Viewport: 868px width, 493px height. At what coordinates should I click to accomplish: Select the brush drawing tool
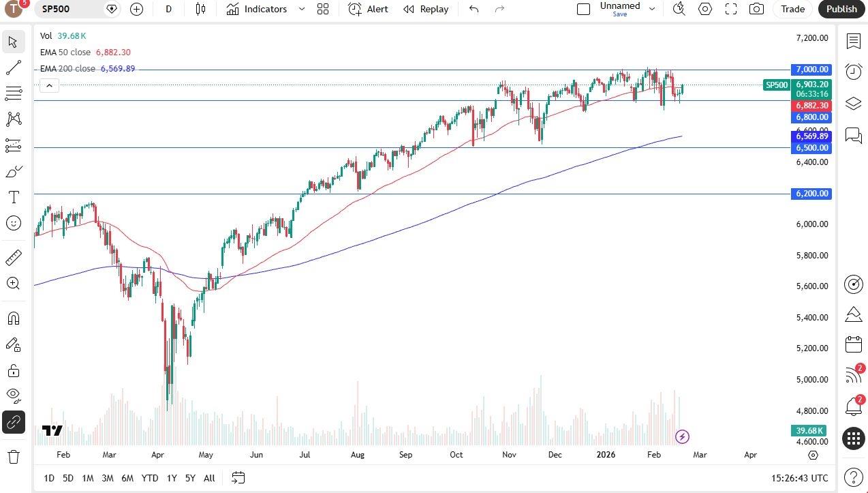(x=14, y=171)
